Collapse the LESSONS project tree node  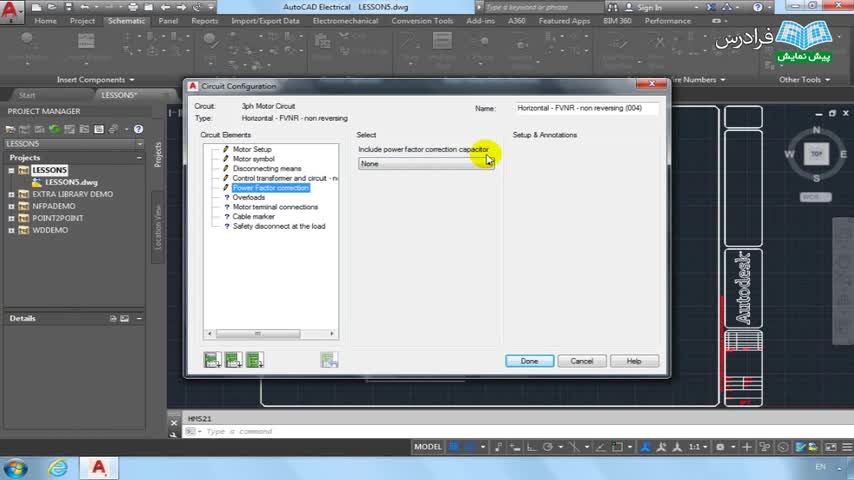(x=11, y=171)
